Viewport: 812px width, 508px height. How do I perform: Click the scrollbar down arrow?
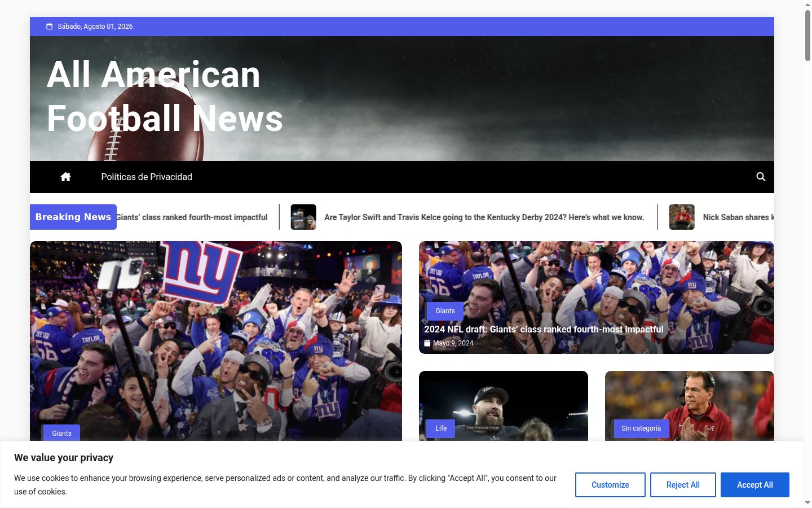pyautogui.click(x=807, y=503)
